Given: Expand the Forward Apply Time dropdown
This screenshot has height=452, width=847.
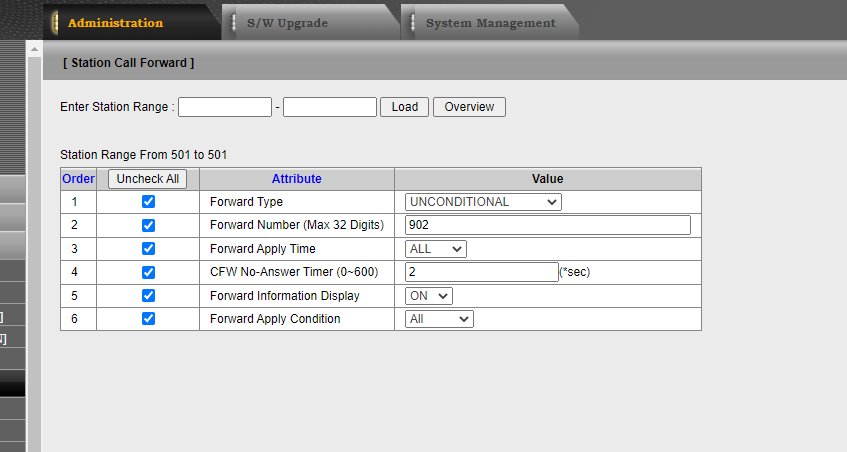Looking at the screenshot, I should [435, 249].
